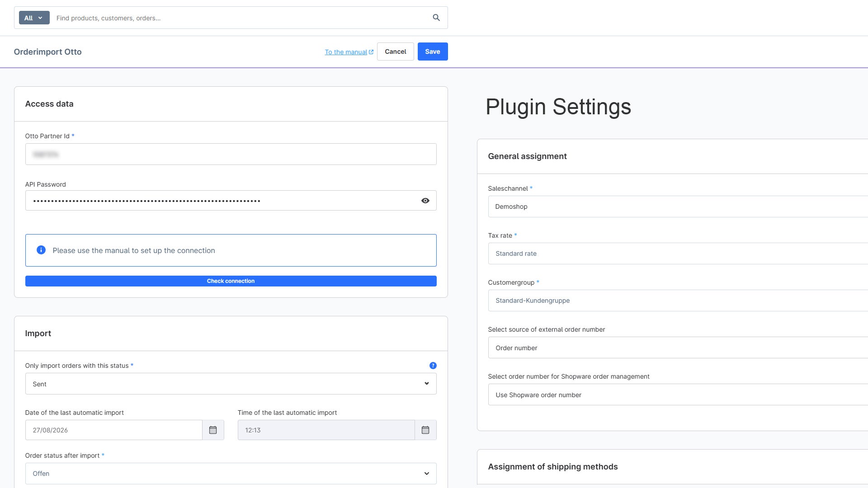
Task: Click the last automatic import time field
Action: pos(326,430)
